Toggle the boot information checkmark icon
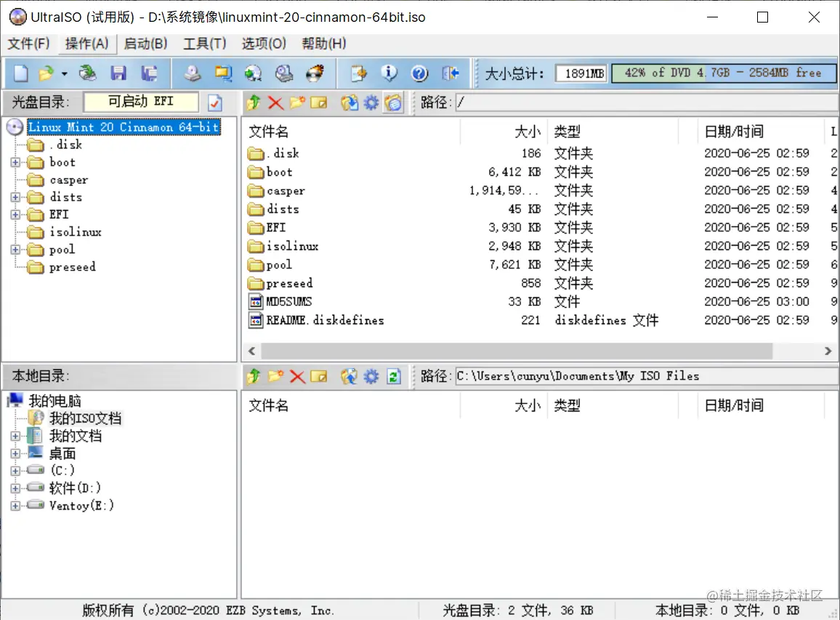 215,102
